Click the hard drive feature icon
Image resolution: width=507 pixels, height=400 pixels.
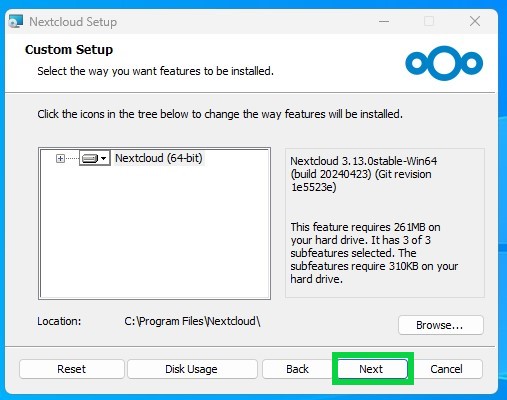(x=90, y=158)
